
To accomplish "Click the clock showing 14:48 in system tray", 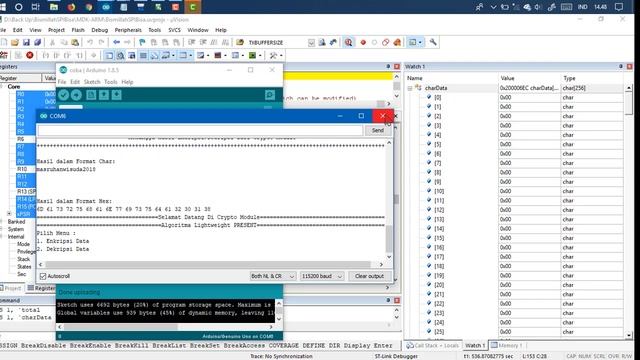I will 600,7.
